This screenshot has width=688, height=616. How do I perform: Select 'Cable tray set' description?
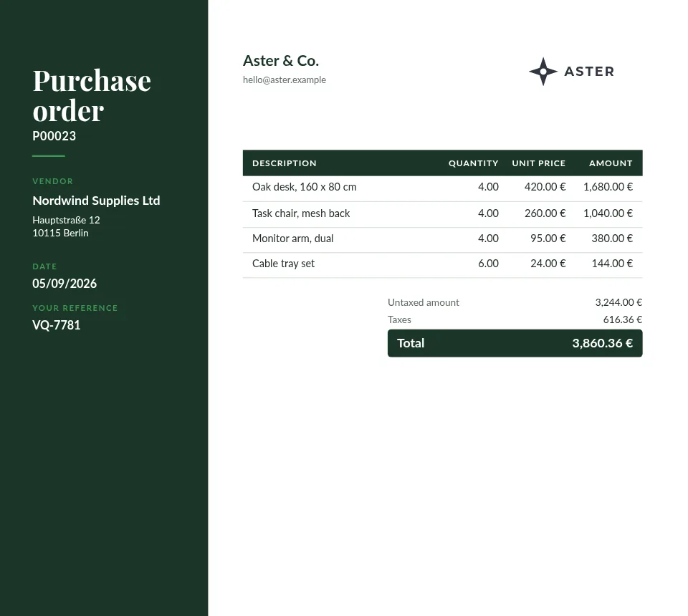pos(284,264)
